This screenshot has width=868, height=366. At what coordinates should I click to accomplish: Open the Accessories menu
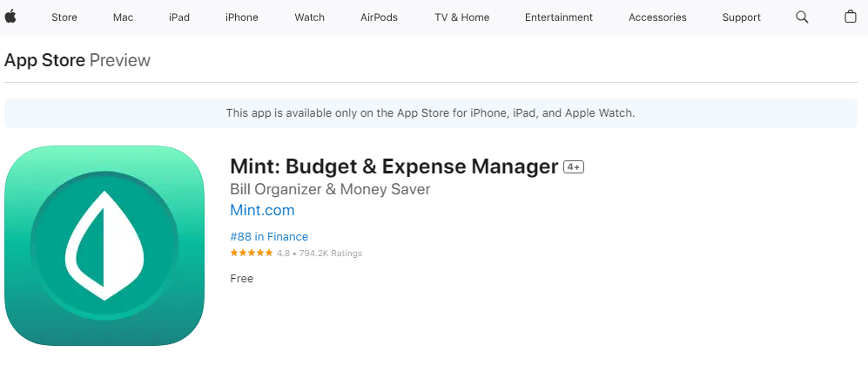click(x=657, y=17)
